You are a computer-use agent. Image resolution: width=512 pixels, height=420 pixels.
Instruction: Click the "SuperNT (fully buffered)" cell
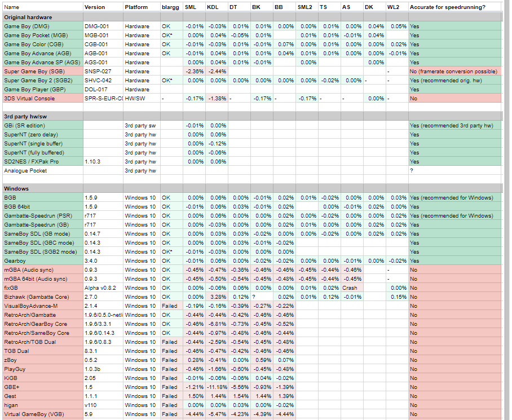coord(43,152)
